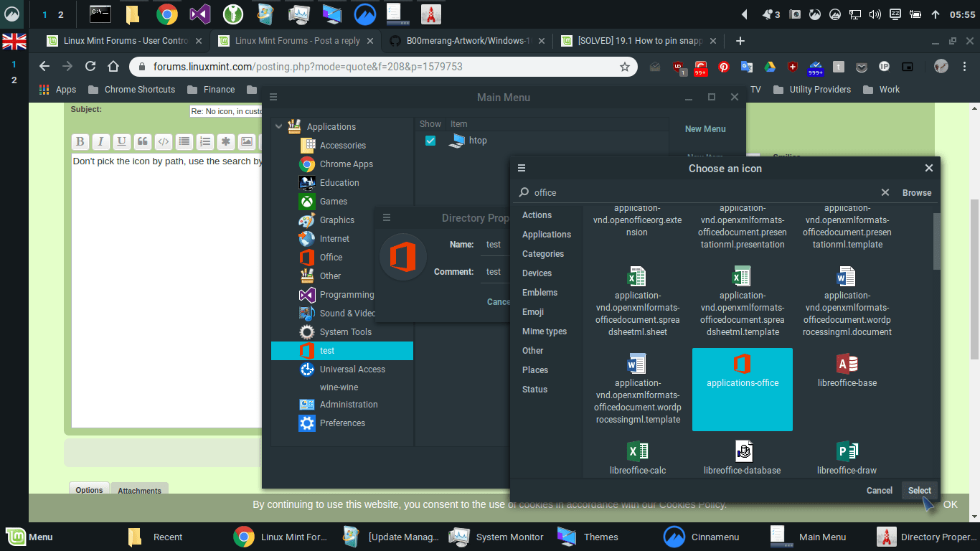Click the Bold formatting button in forum editor

[80, 141]
